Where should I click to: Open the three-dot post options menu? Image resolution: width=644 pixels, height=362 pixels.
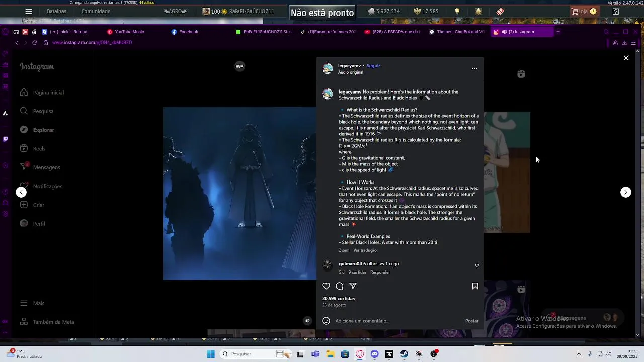tap(474, 69)
